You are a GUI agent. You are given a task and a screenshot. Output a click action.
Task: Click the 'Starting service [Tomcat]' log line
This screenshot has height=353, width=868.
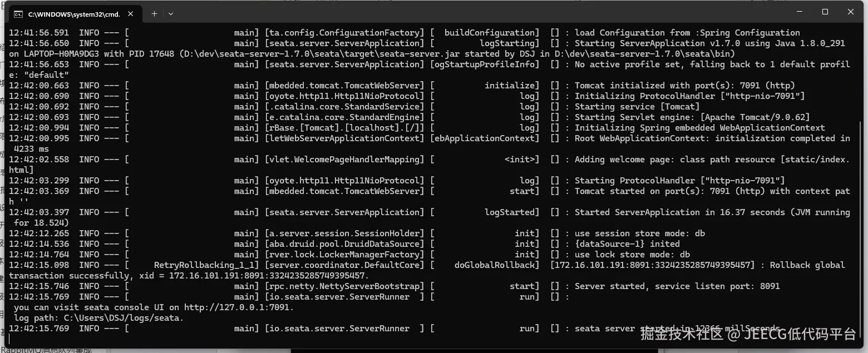pyautogui.click(x=637, y=107)
